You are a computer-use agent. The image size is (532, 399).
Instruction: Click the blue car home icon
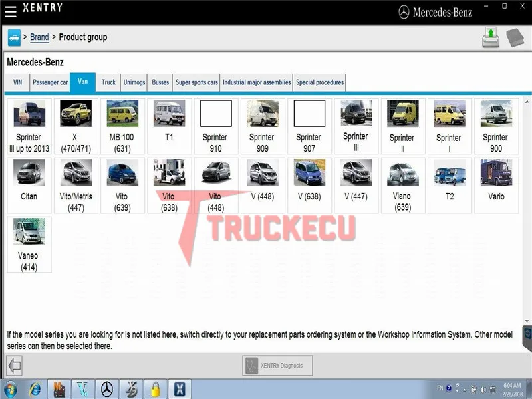[14, 37]
